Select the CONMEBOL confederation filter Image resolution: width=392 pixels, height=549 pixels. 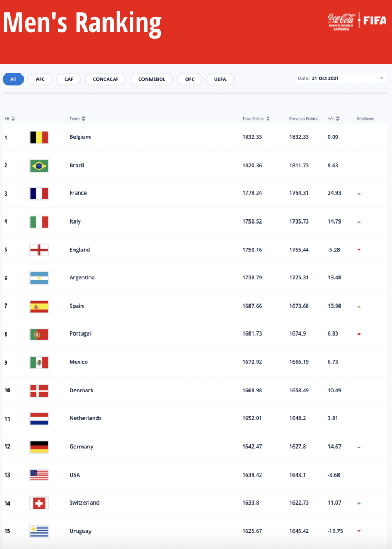coord(152,79)
